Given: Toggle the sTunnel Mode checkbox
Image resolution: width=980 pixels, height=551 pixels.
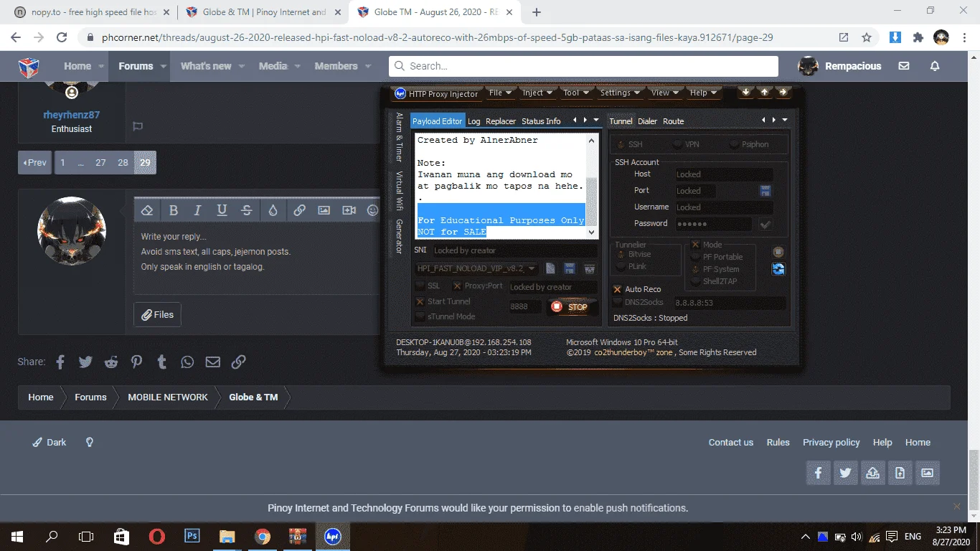Looking at the screenshot, I should click(x=420, y=316).
